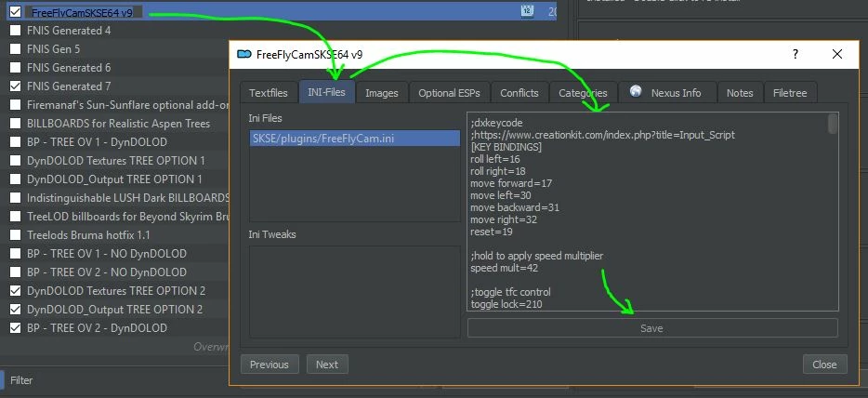Uncheck the FreeFlyCamSKSE64 v9 mod checkbox
This screenshot has height=398, width=868.
(16, 12)
